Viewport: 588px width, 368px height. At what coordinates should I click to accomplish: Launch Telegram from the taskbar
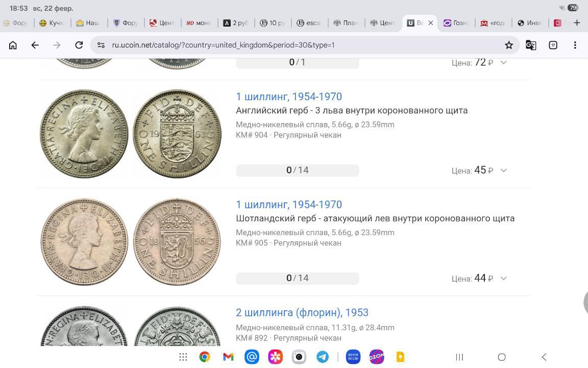tap(323, 357)
